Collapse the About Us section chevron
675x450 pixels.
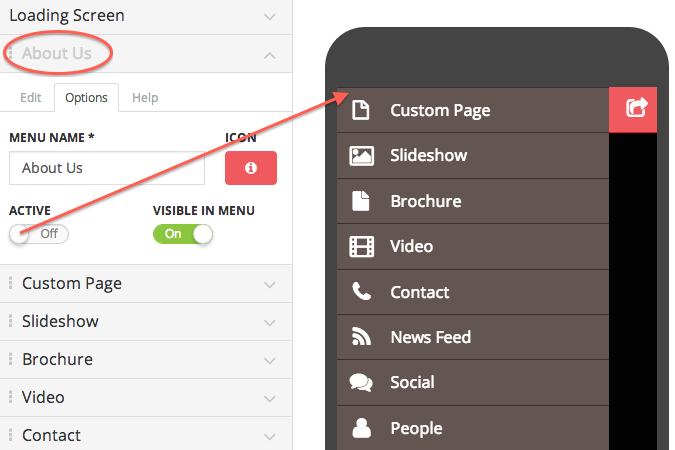click(x=269, y=54)
